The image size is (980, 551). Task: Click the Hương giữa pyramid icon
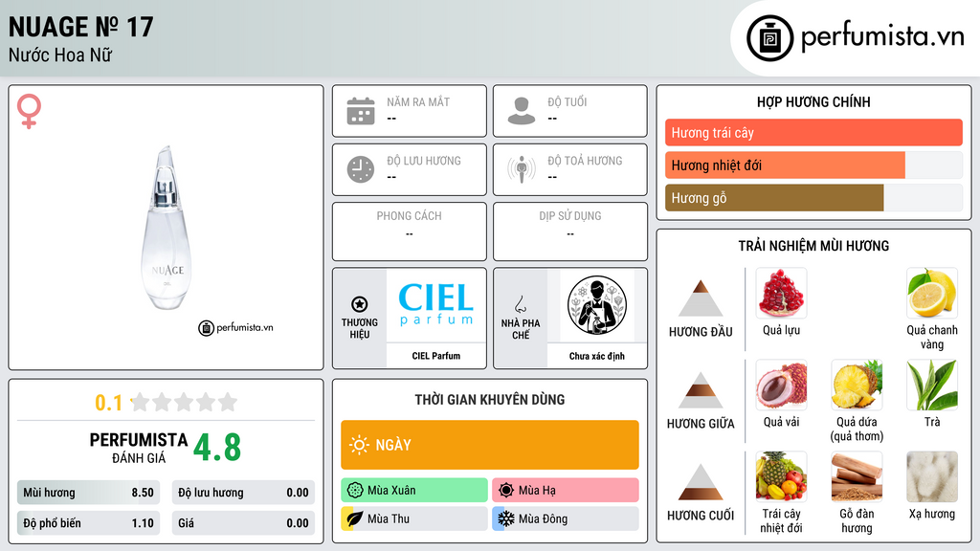(701, 390)
